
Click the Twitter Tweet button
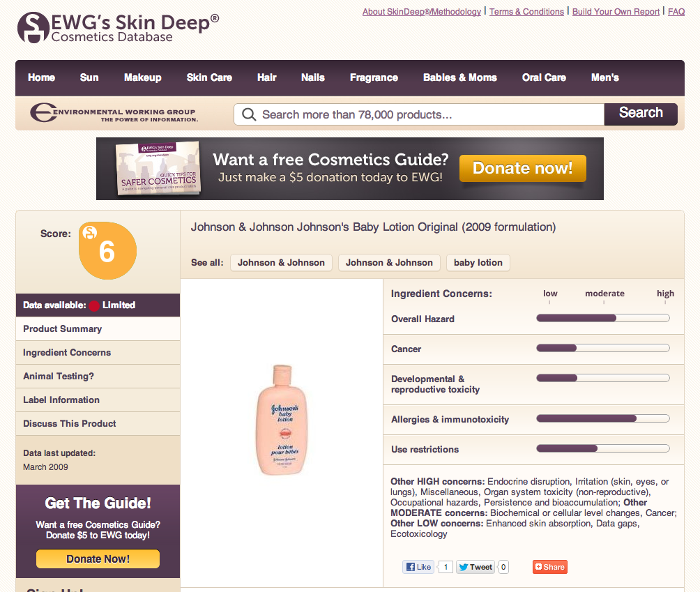[x=475, y=567]
